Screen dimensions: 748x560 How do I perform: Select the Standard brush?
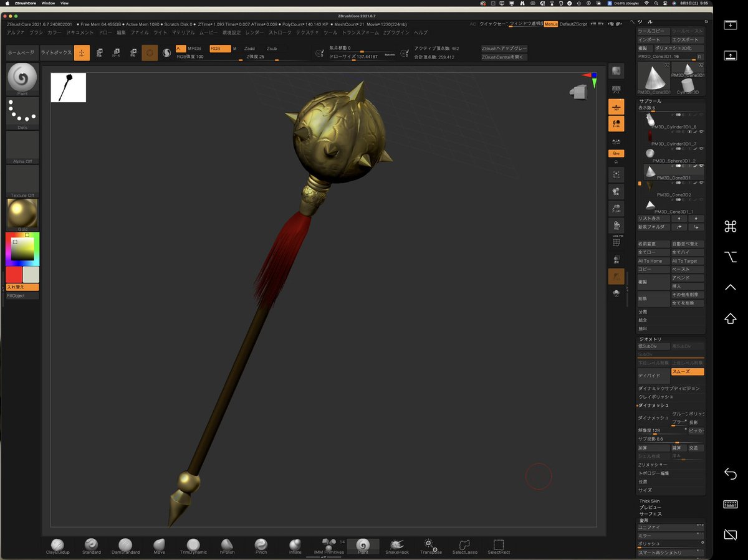coord(92,546)
